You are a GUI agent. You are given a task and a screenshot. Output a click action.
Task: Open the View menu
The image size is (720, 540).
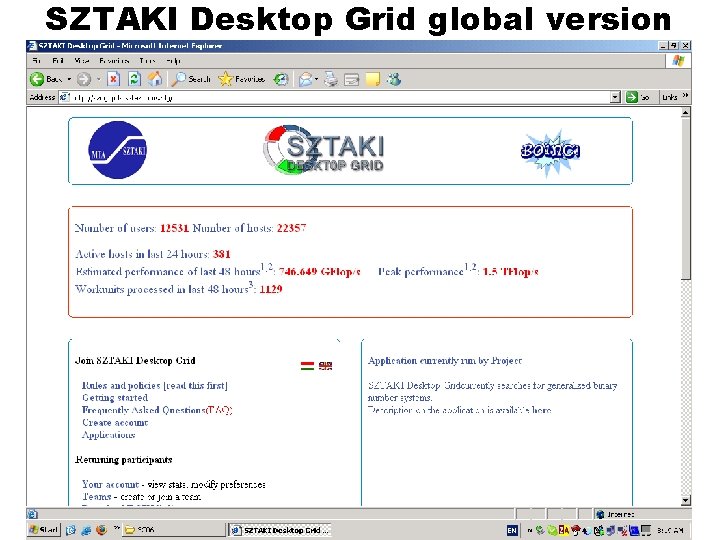(82, 61)
